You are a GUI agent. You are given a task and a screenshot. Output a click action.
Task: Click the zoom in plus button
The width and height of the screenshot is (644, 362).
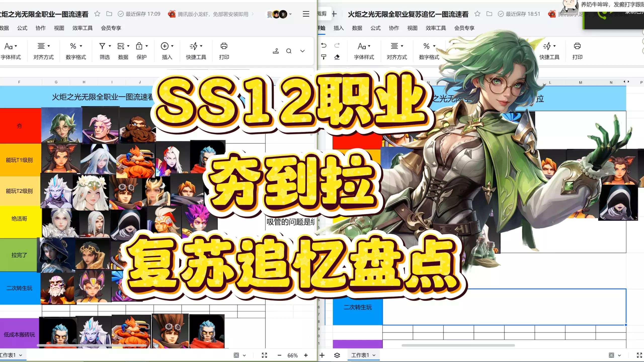(306, 355)
